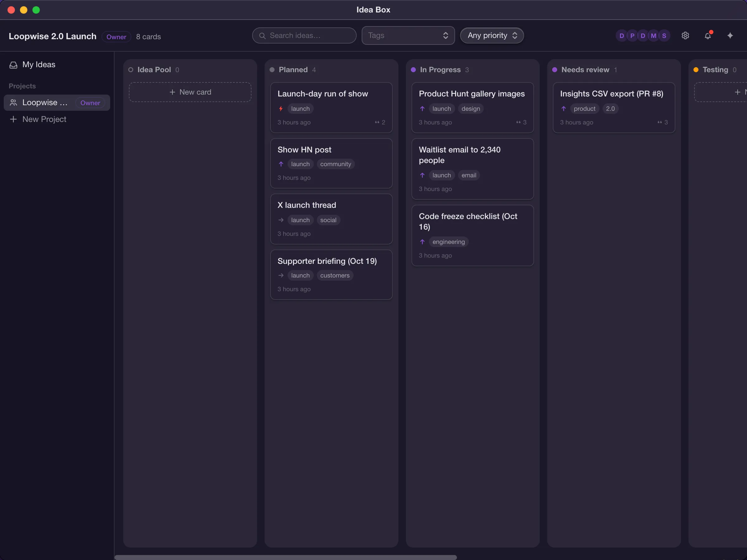Click the My Ideas inbox icon
The width and height of the screenshot is (747, 560).
(x=13, y=65)
